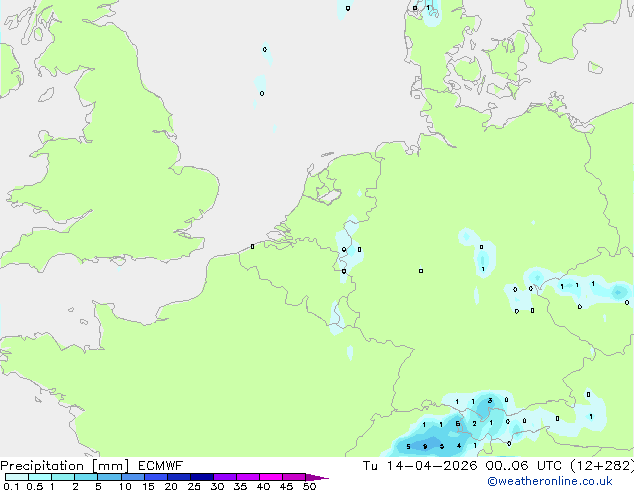Click the 25–30 mm navy legend swatch
The width and height of the screenshot is (634, 490).
coord(201,477)
